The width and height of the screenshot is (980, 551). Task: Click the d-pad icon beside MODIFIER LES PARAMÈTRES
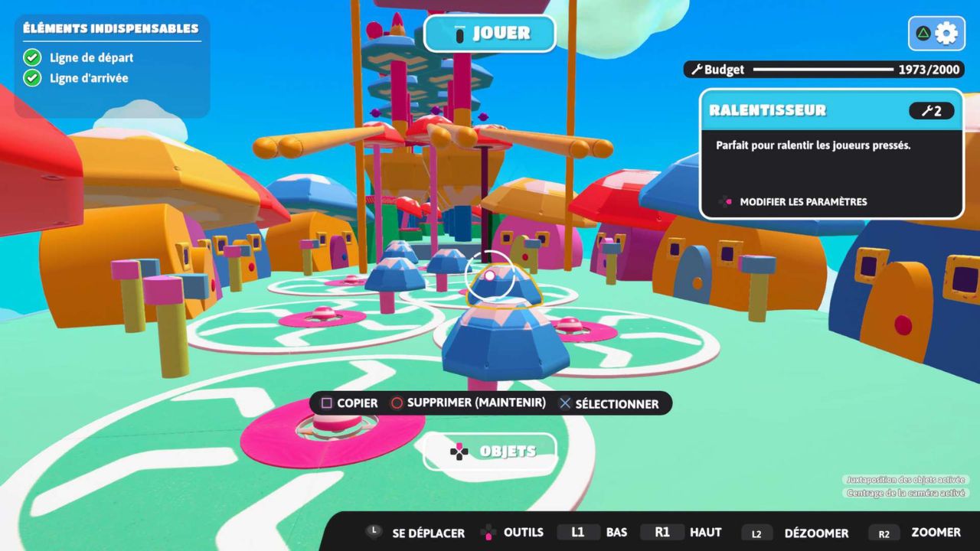click(x=724, y=202)
